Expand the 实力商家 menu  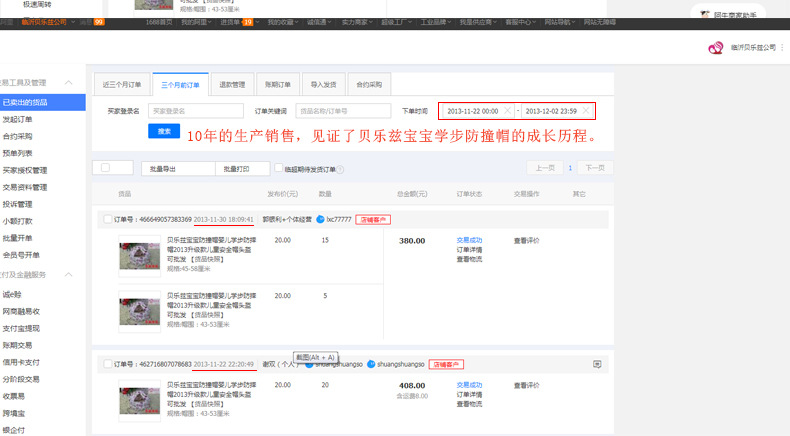click(x=358, y=22)
